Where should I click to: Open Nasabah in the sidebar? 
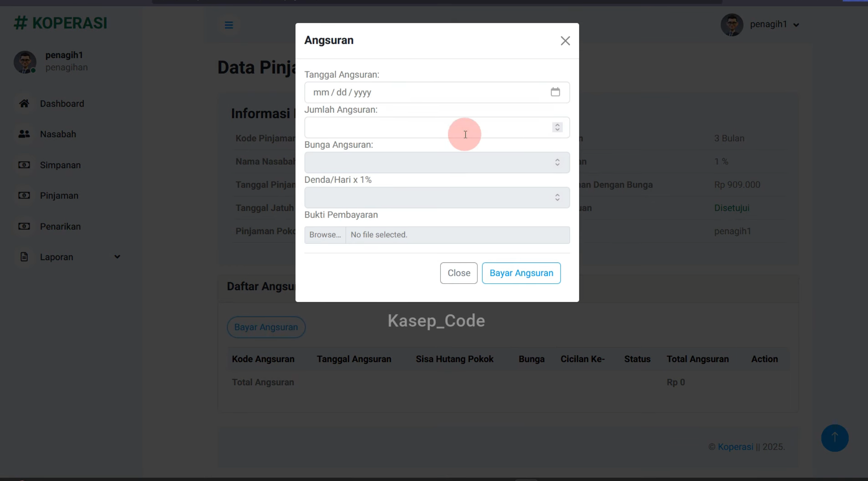(x=58, y=134)
